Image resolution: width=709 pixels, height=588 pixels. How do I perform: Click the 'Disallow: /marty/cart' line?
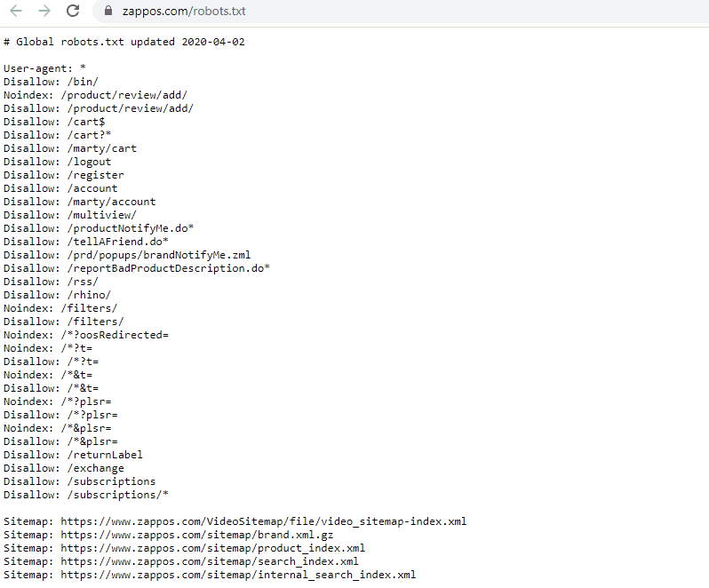(70, 148)
